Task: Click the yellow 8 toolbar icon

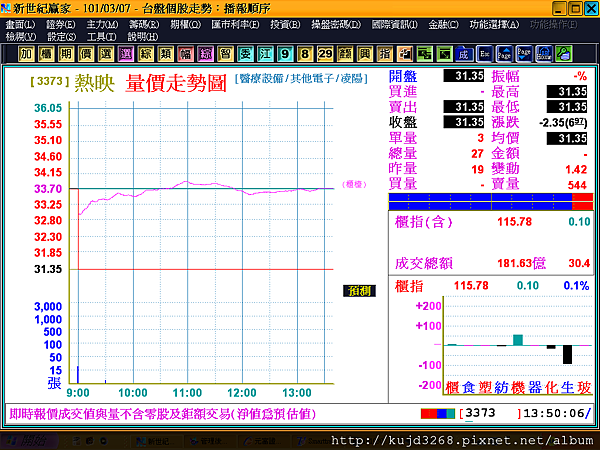Action: coord(305,54)
